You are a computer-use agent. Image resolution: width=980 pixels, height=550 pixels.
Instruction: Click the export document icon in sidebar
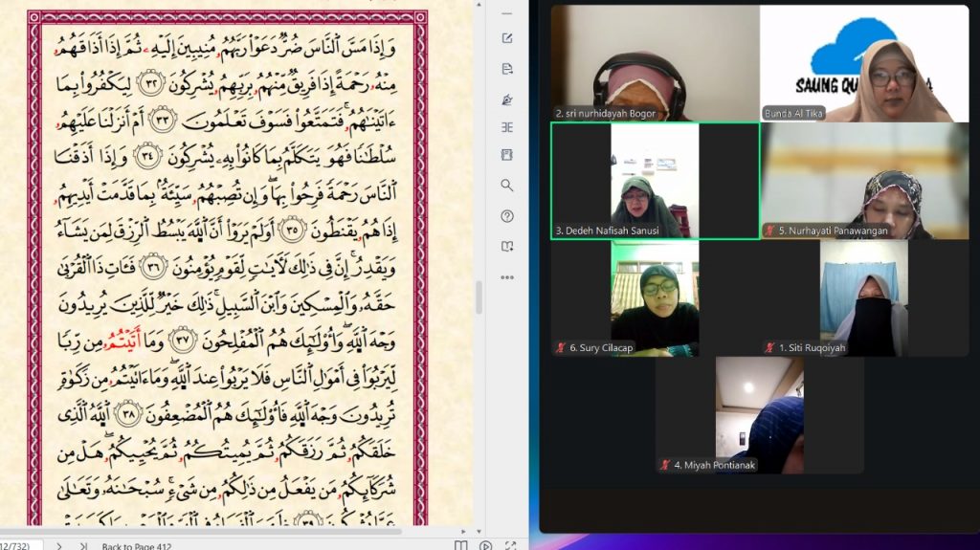[507, 69]
